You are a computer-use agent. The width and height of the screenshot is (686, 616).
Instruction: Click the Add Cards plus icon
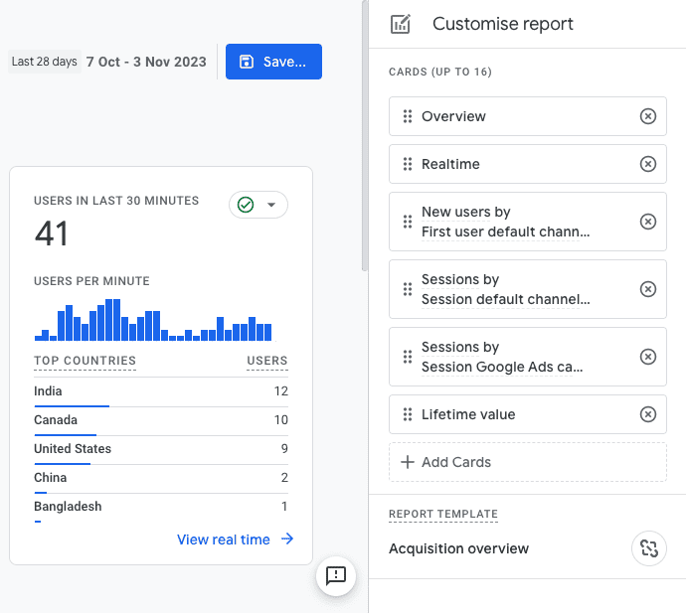pyautogui.click(x=408, y=462)
